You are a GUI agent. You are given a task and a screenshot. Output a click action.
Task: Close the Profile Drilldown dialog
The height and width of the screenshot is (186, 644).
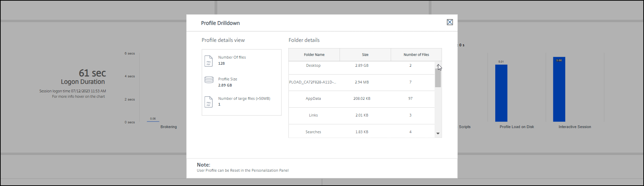click(x=450, y=22)
